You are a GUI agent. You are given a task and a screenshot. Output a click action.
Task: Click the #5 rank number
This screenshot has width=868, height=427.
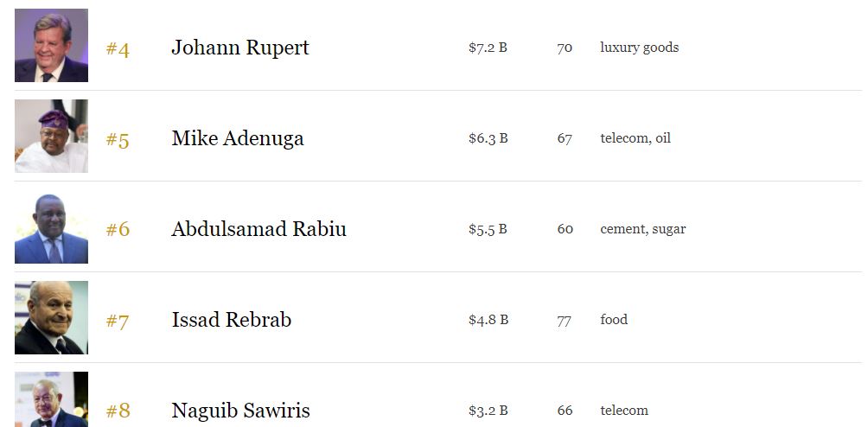pos(118,139)
